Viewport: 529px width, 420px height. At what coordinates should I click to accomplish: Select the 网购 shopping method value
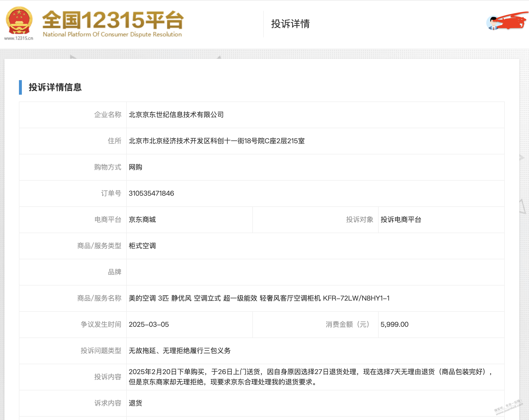pos(136,167)
